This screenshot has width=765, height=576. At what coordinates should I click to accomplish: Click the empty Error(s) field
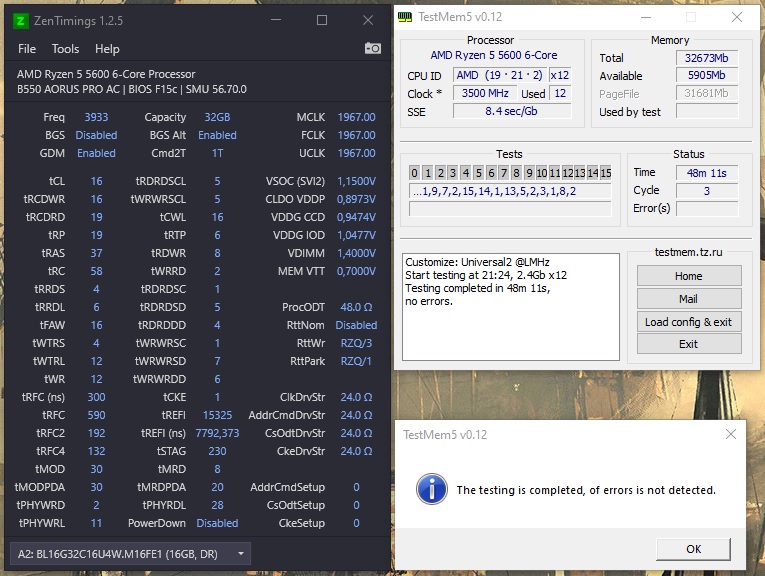point(706,209)
